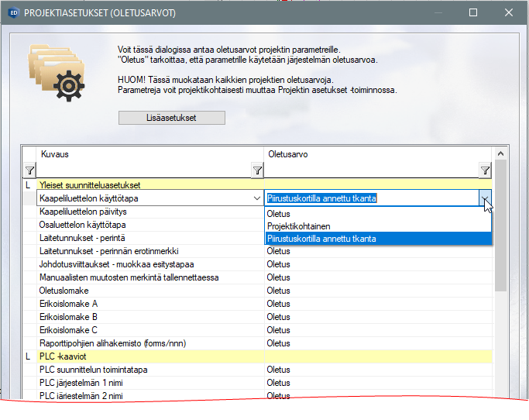Expand the Kaapeliluettelon käyttötapa dropdown
This screenshot has width=529, height=420.
pyautogui.click(x=257, y=198)
